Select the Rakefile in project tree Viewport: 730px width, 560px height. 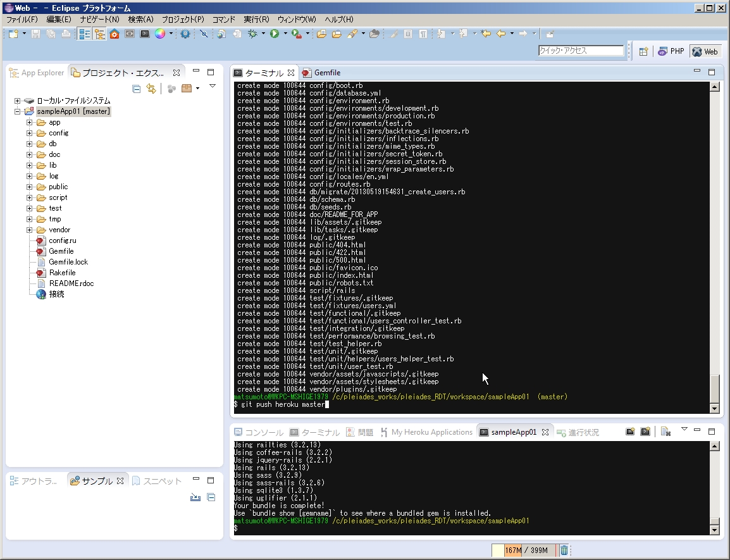(x=62, y=273)
